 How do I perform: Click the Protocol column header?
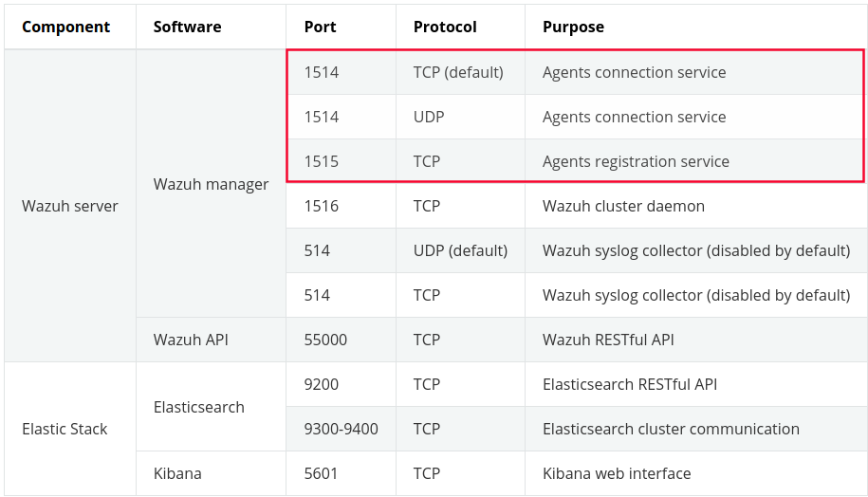445,27
